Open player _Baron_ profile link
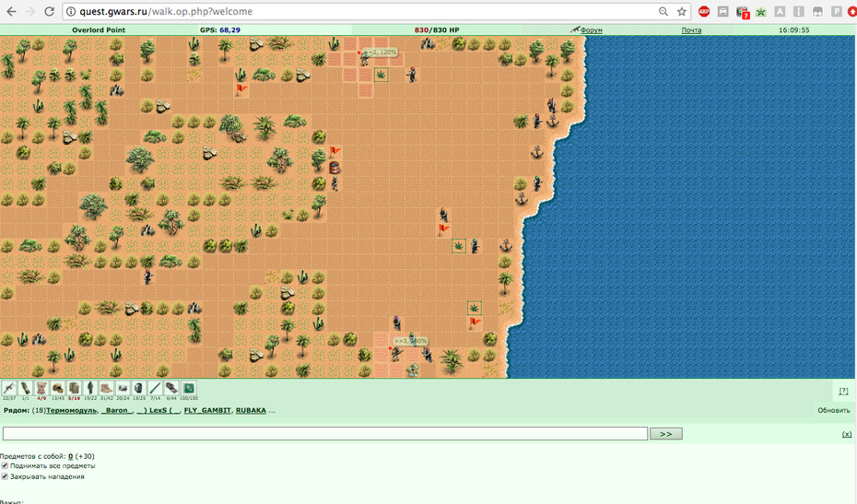Image resolution: width=857 pixels, height=504 pixels. coord(117,410)
